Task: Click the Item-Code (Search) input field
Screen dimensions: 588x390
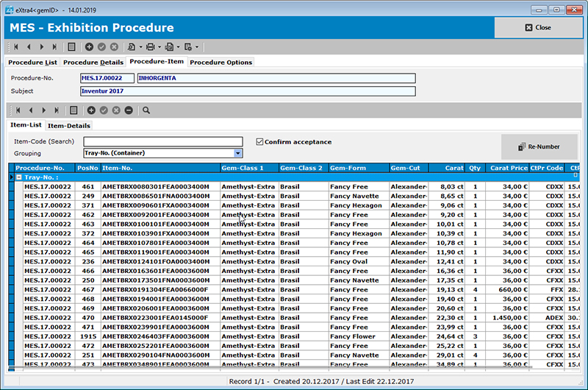Action: pos(162,142)
